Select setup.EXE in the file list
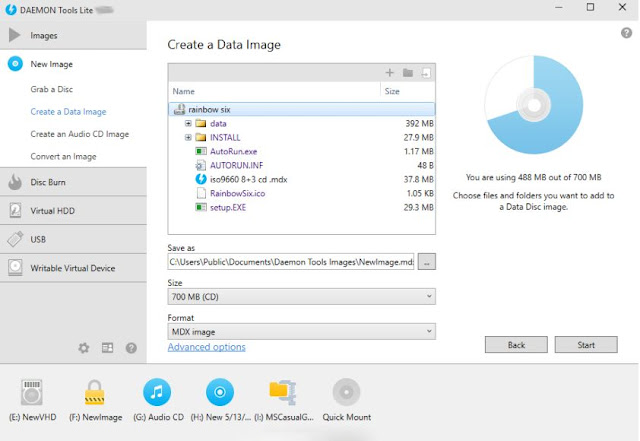This screenshot has width=640, height=441. tap(230, 207)
